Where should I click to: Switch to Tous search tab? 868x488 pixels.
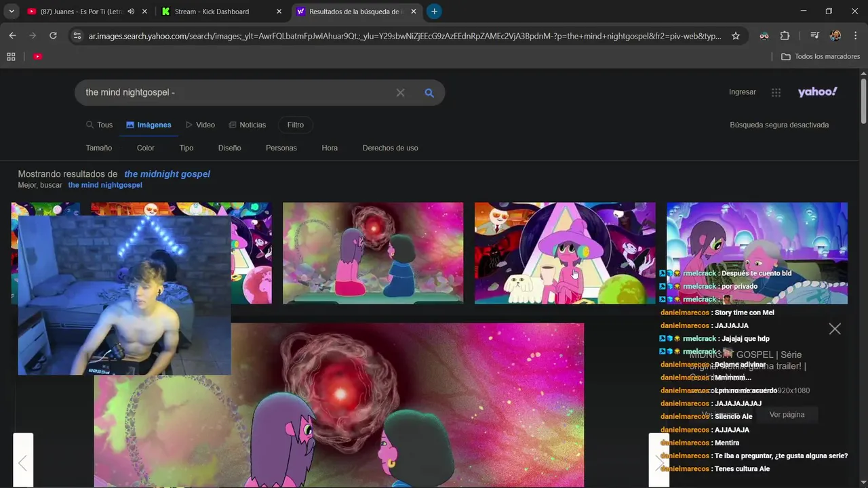pos(99,125)
